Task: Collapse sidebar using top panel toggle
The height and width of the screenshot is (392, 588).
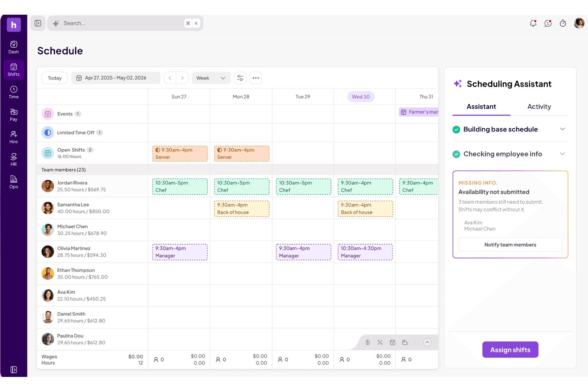Action: [x=38, y=23]
